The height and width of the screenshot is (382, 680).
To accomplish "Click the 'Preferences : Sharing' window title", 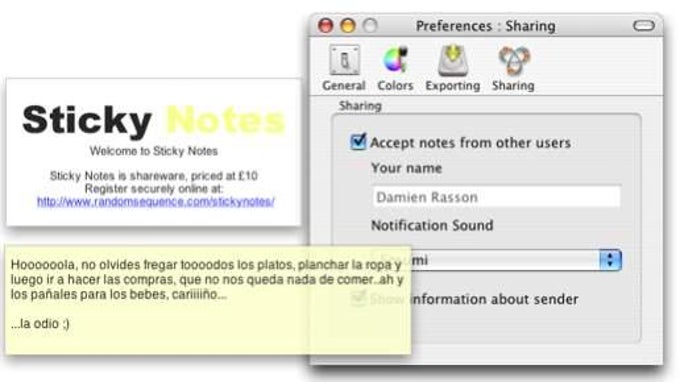I will [x=485, y=26].
